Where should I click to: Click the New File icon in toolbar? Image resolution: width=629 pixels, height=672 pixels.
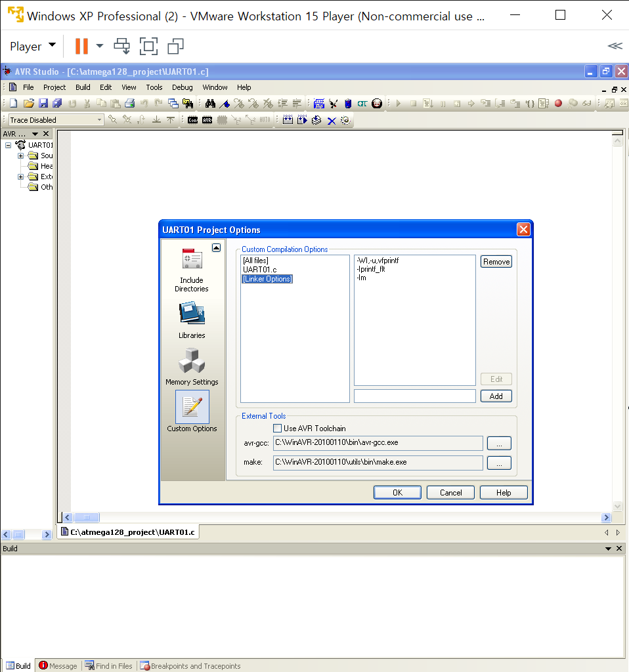14,103
